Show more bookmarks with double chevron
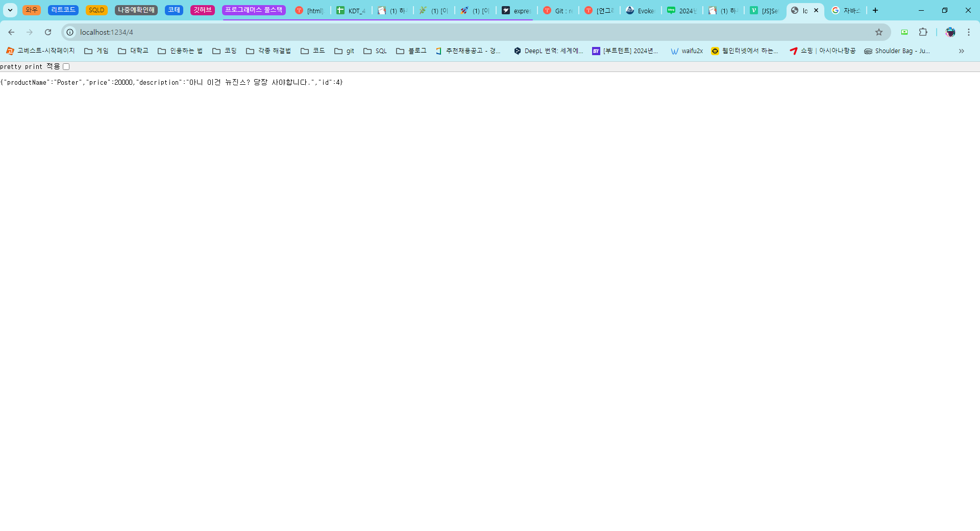Viewport: 980px width, 531px height. (962, 51)
